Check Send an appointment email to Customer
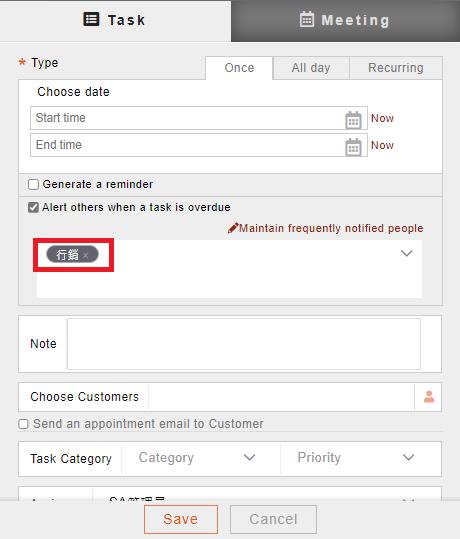The width and height of the screenshot is (460, 539). [23, 424]
